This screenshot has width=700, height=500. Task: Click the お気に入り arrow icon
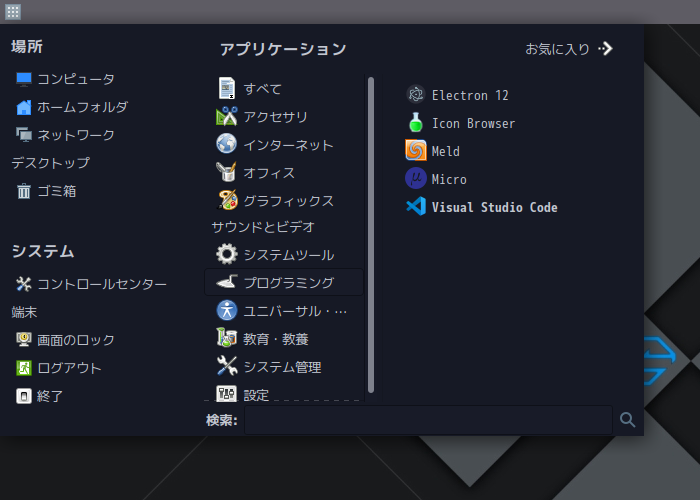point(605,48)
